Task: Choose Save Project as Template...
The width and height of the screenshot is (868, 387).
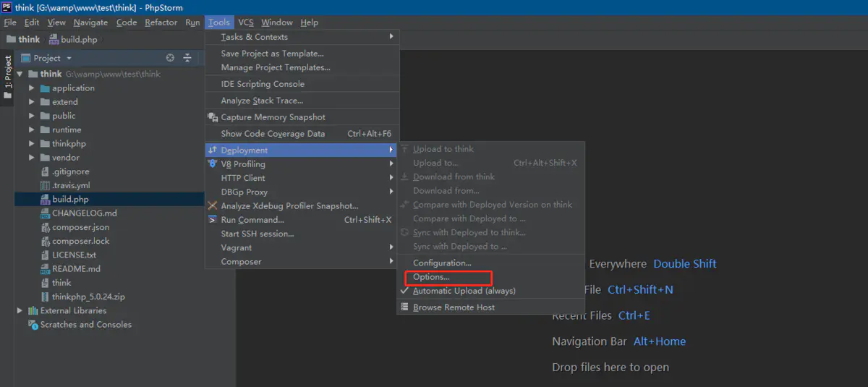Action: pos(272,54)
